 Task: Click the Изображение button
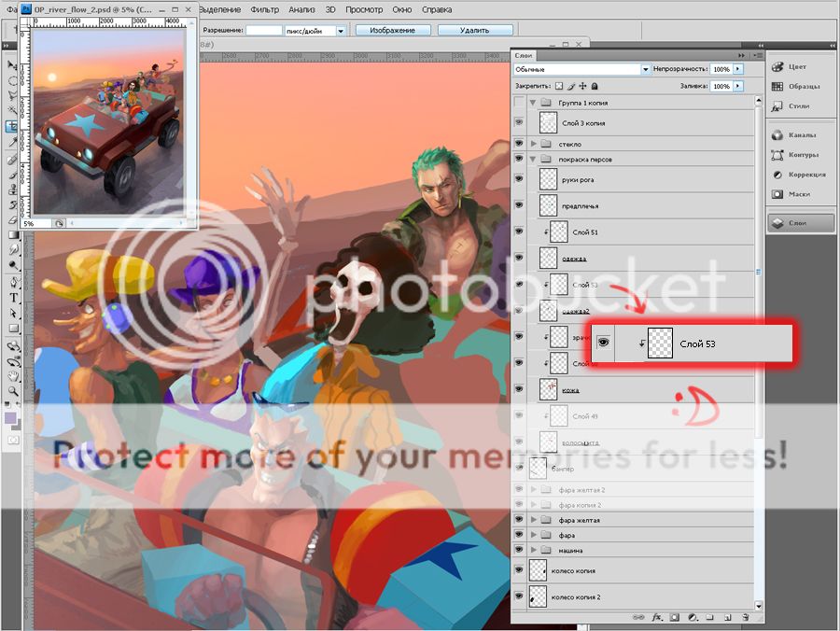393,31
